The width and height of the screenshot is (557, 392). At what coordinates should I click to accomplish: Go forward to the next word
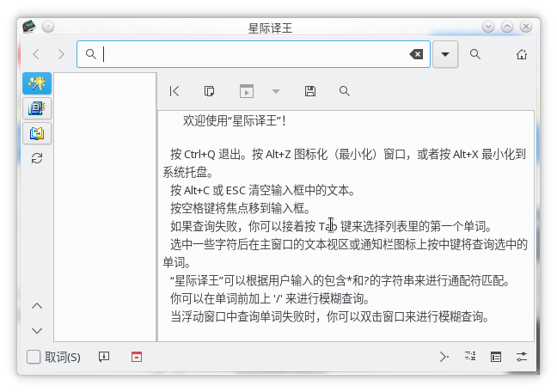tap(61, 54)
